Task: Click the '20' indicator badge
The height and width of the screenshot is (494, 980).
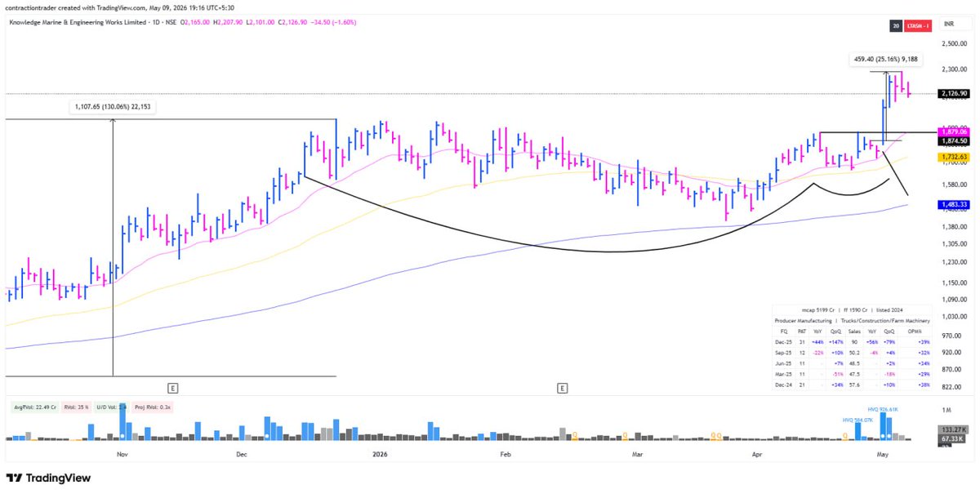Action: point(896,26)
